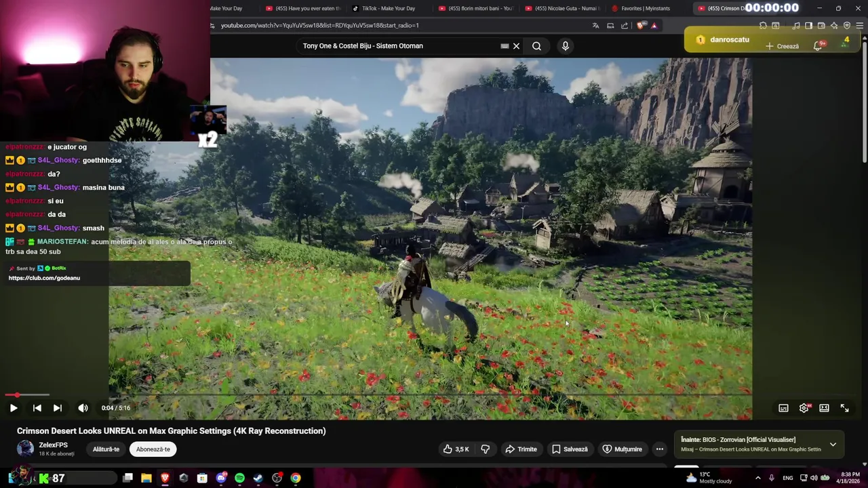Open Microsoft Store from the taskbar
Image resolution: width=868 pixels, height=488 pixels.
[202, 478]
